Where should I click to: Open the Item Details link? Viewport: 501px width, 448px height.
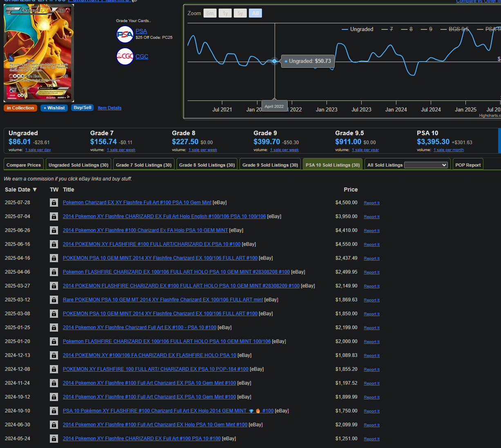point(110,108)
